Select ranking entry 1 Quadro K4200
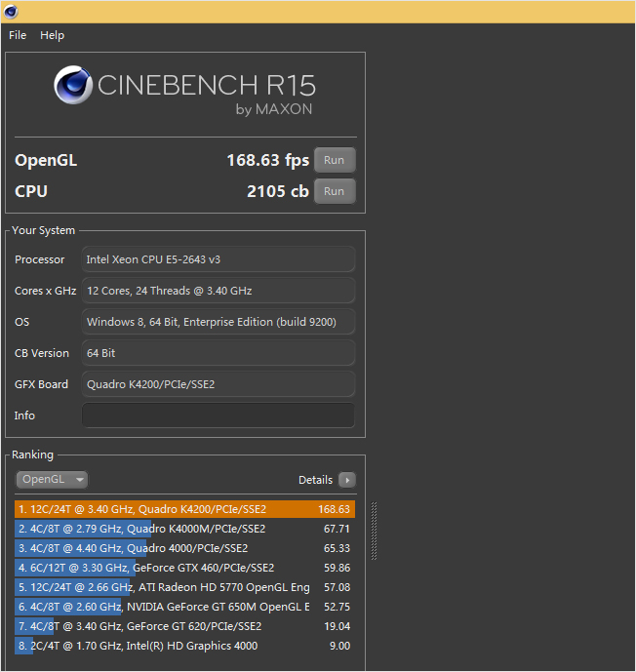 coord(184,509)
